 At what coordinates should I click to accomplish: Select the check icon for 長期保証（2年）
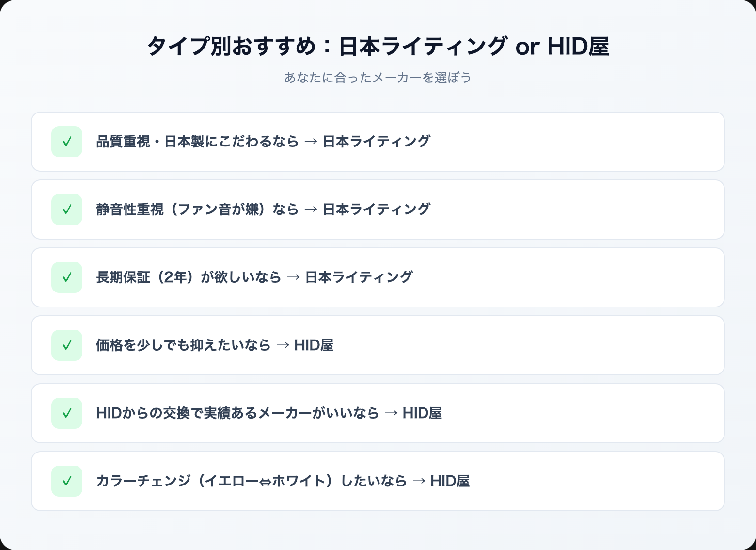pyautogui.click(x=67, y=277)
